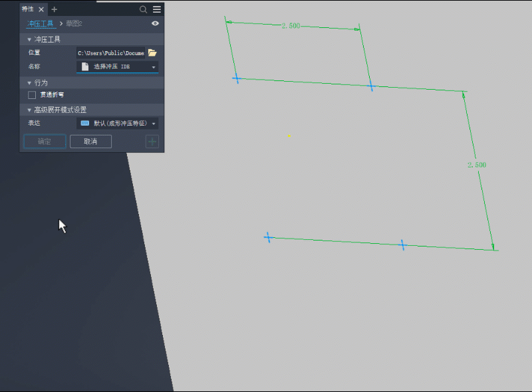
Task: Open the 表达 representation dropdown
Action: (x=118, y=124)
